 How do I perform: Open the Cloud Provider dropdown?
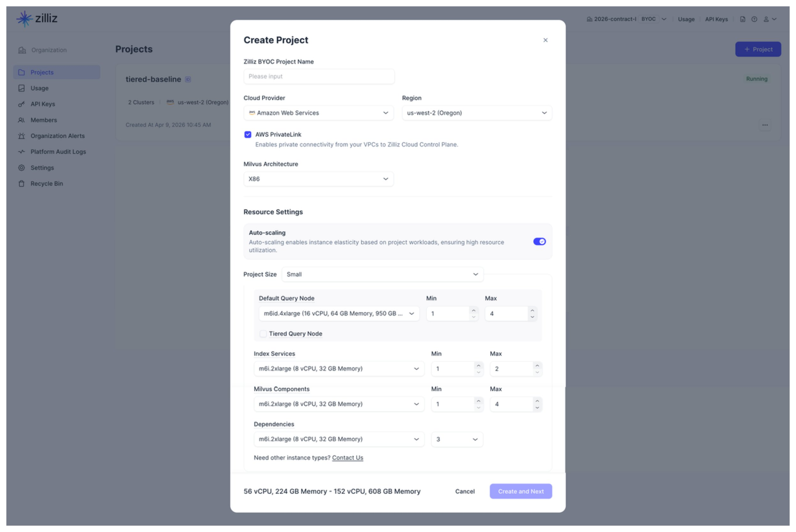point(318,113)
